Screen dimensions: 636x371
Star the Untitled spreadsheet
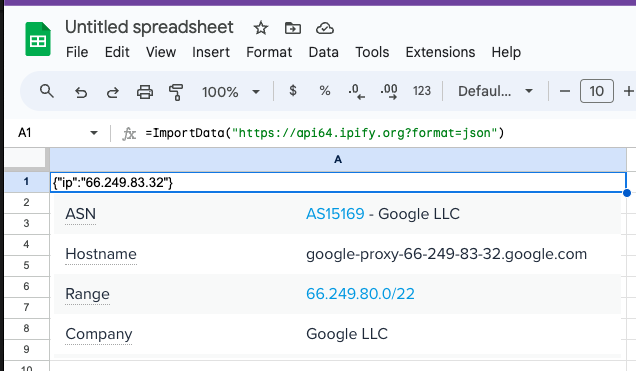click(x=261, y=28)
